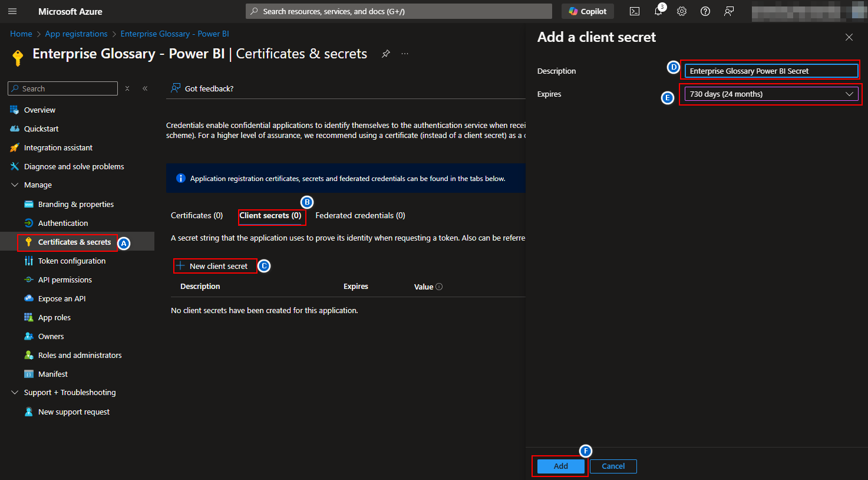Click the Add button to create secret
Viewport: 868px width, 480px height.
coord(560,466)
